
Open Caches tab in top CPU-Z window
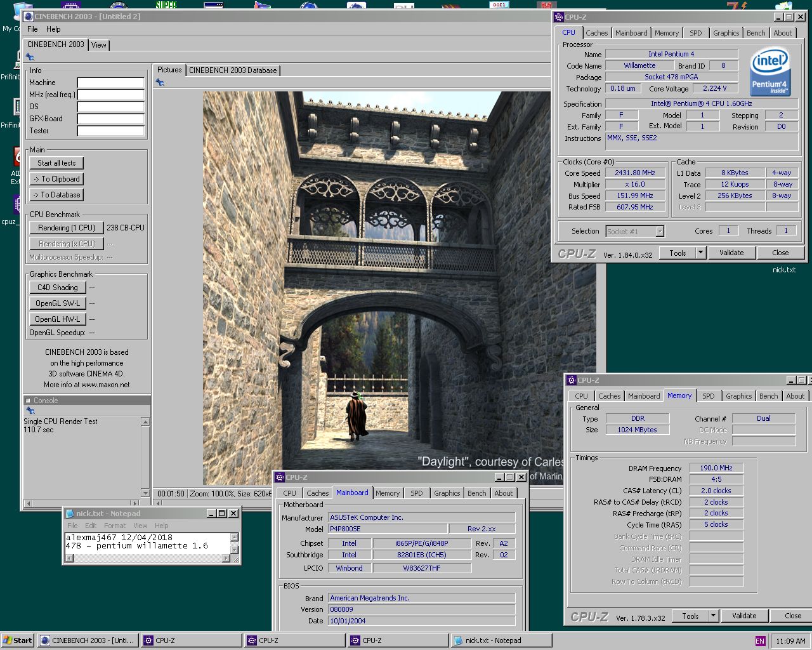click(596, 33)
